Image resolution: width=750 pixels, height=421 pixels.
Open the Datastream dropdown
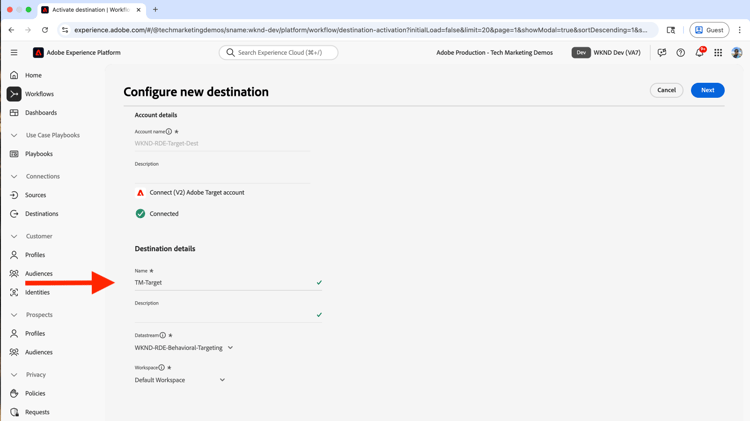click(x=184, y=348)
